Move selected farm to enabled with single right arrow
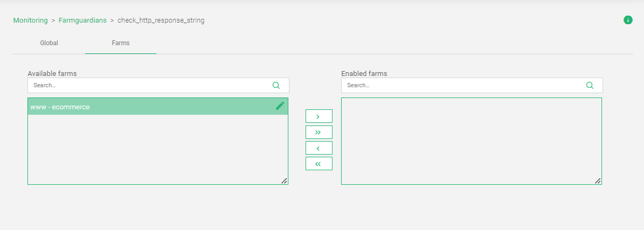The image size is (644, 230). click(x=319, y=116)
